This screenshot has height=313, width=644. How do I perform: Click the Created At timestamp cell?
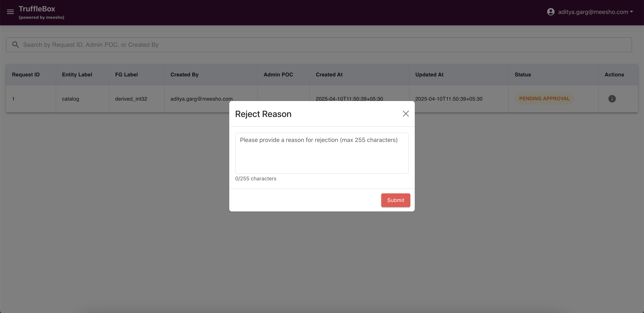(349, 99)
